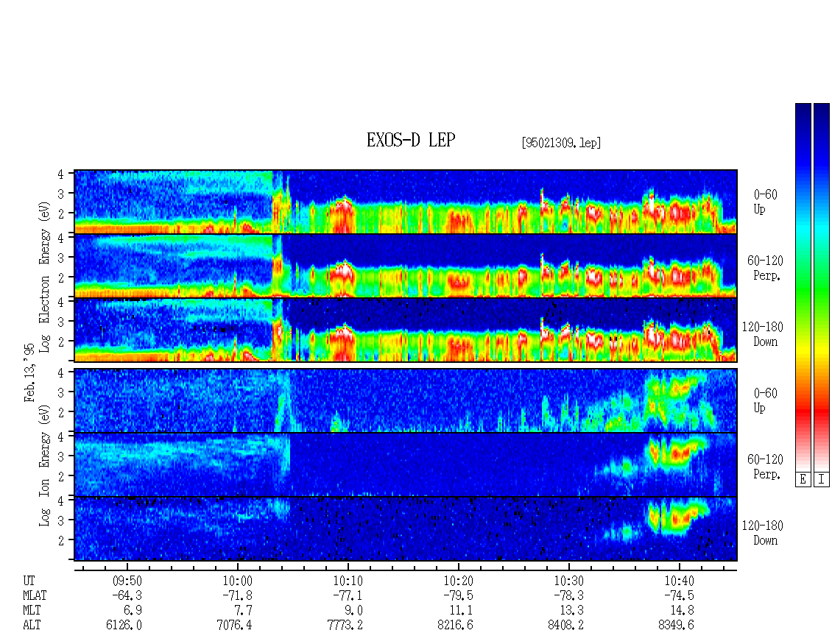Click the electron color scale bar above E
Image resolution: width=832 pixels, height=644 pixels.
(803, 287)
